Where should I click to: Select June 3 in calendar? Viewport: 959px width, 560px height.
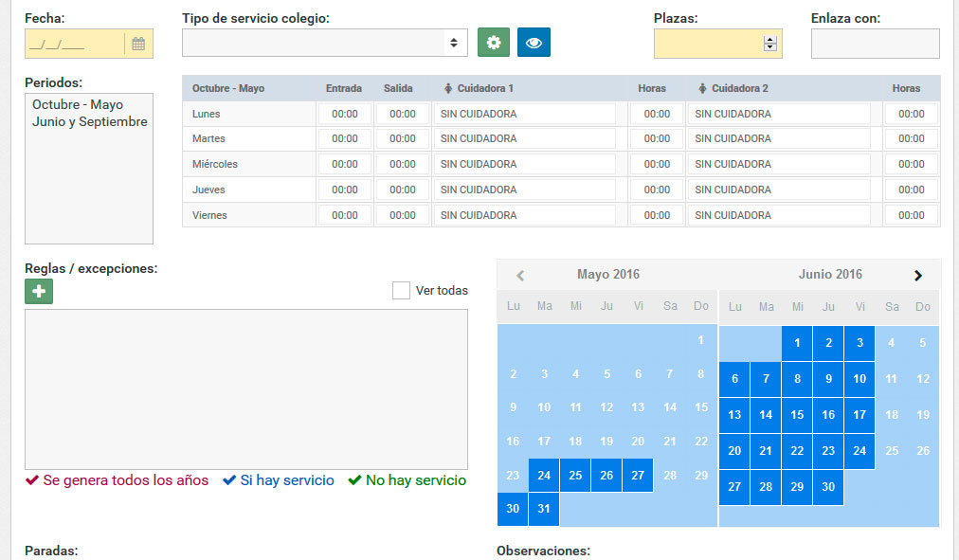pos(859,343)
